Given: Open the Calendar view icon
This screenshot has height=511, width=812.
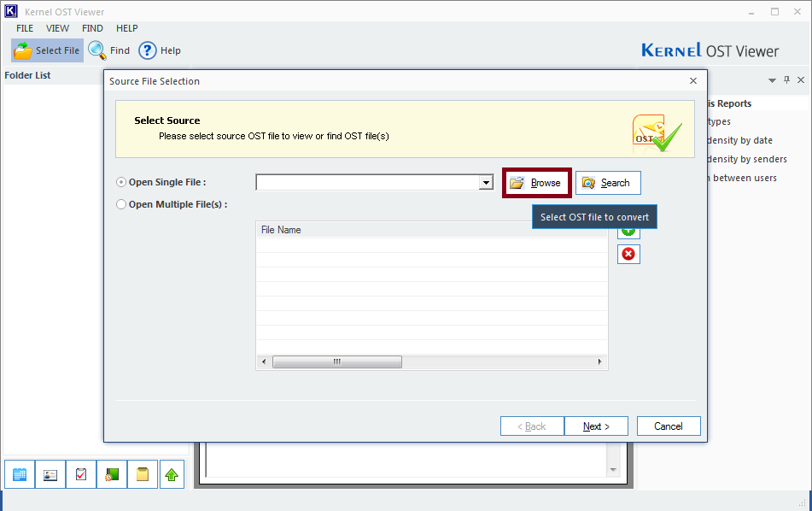Looking at the screenshot, I should coord(20,474).
